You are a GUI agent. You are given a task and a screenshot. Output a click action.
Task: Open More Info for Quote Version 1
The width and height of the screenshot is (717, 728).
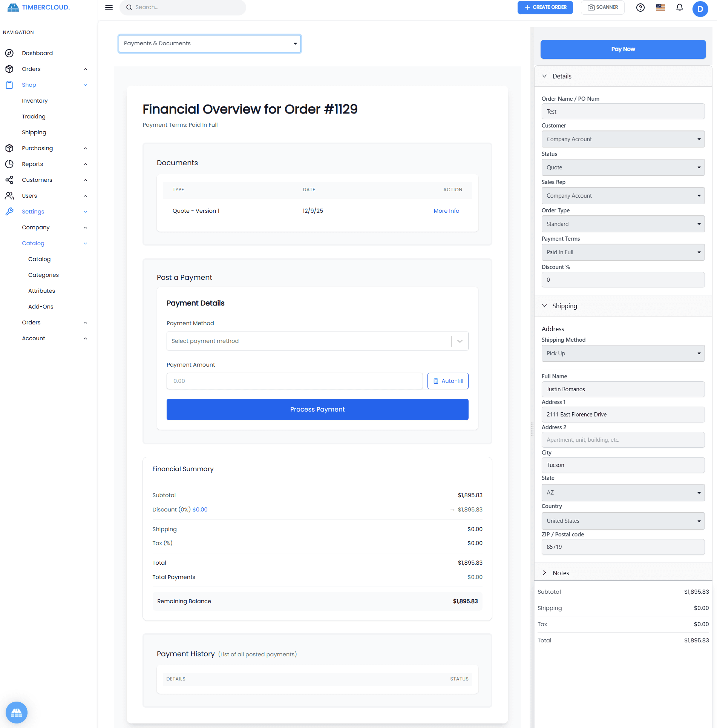click(446, 211)
